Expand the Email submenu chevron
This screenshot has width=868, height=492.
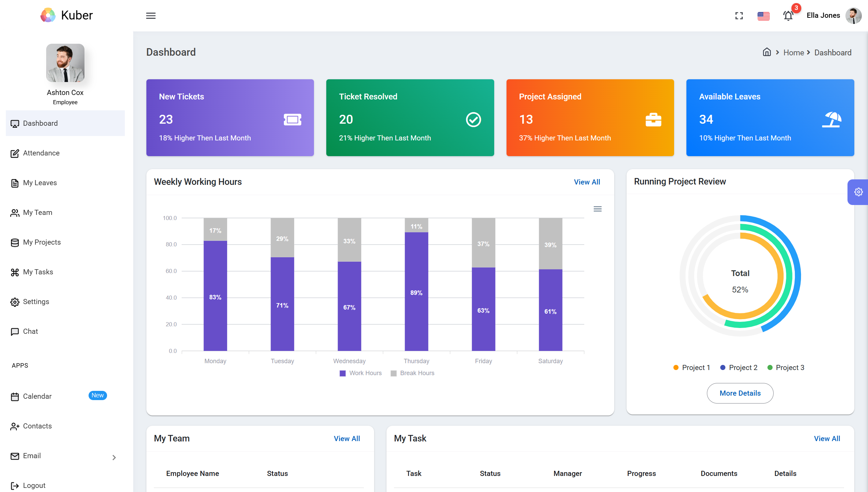(x=114, y=457)
